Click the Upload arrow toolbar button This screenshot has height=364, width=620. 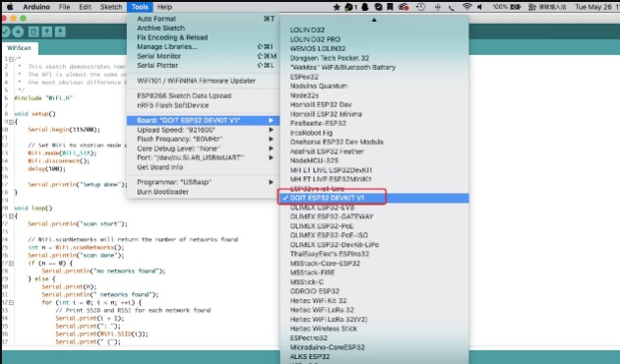18,31
